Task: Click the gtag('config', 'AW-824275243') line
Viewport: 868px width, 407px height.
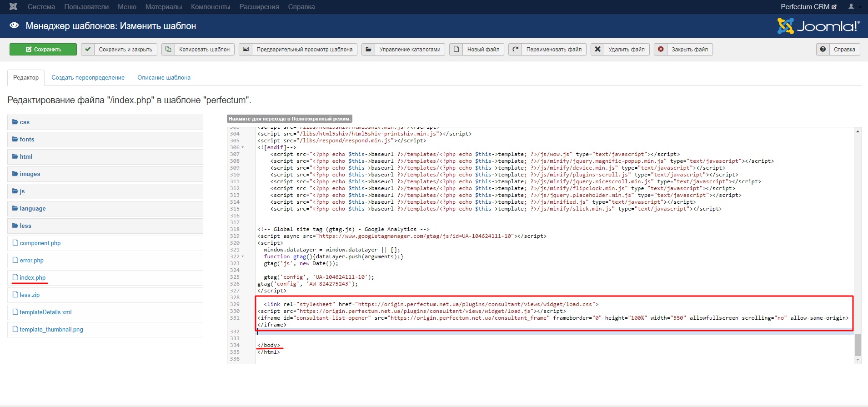Action: click(x=308, y=284)
